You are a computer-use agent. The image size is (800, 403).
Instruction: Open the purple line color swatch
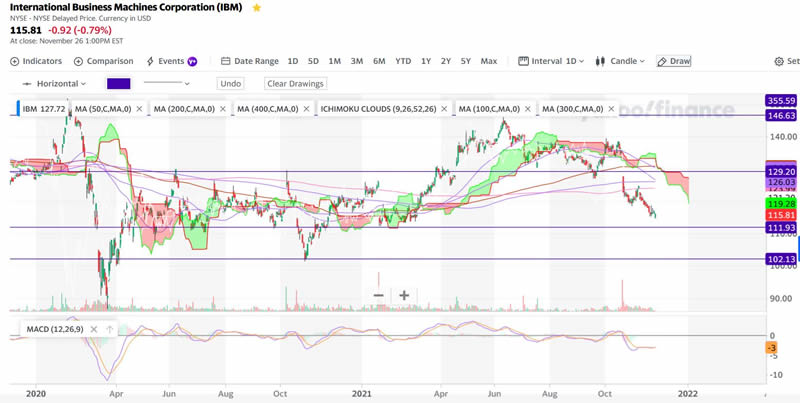(118, 84)
